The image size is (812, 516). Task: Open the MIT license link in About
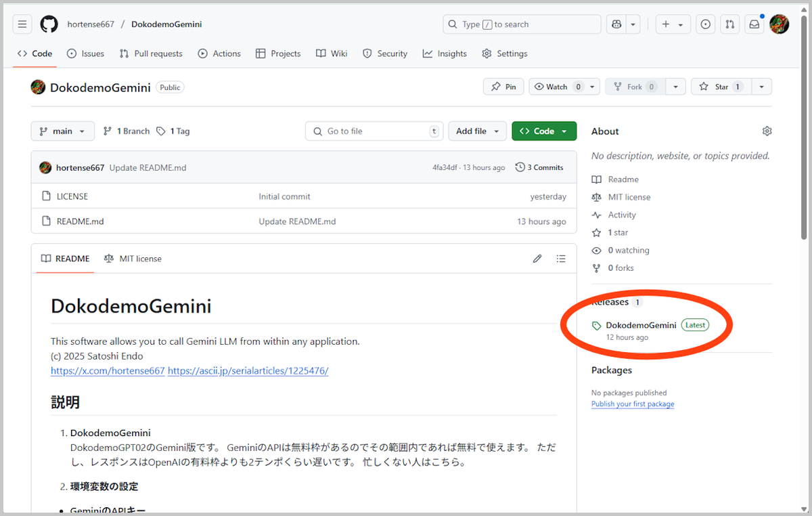(621, 197)
